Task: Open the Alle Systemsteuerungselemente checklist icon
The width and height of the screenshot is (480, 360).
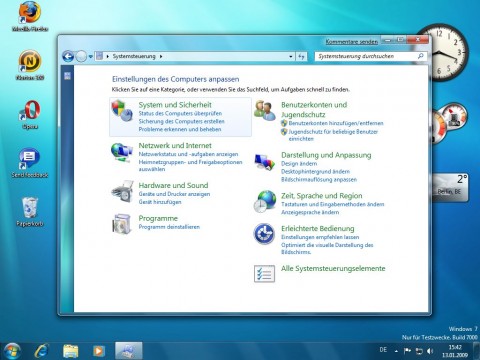Action: click(264, 274)
